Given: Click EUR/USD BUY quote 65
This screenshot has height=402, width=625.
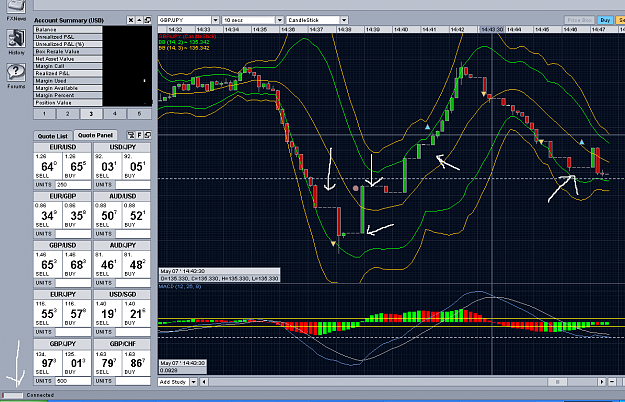Looking at the screenshot, I should [77, 166].
